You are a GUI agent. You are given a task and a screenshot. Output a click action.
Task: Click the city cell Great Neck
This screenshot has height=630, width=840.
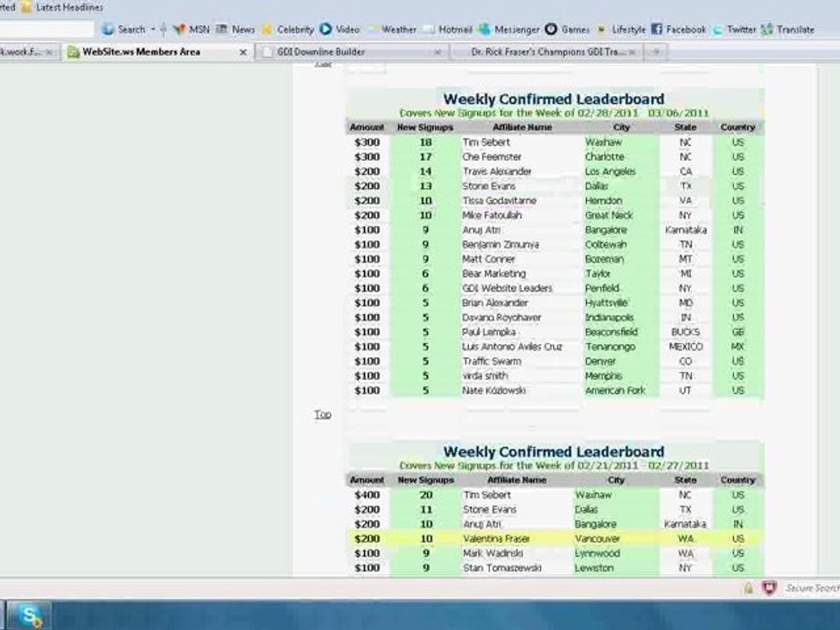[x=609, y=215]
